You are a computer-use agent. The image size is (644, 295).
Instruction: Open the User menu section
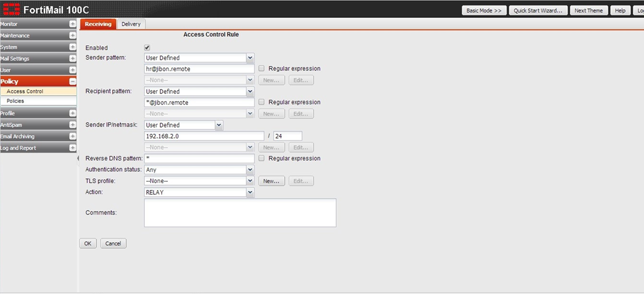pyautogui.click(x=38, y=70)
